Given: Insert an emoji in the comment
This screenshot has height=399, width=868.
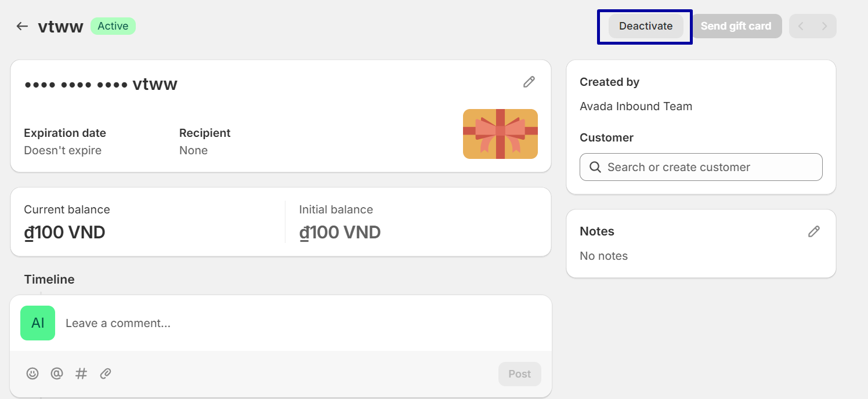Looking at the screenshot, I should coord(32,373).
